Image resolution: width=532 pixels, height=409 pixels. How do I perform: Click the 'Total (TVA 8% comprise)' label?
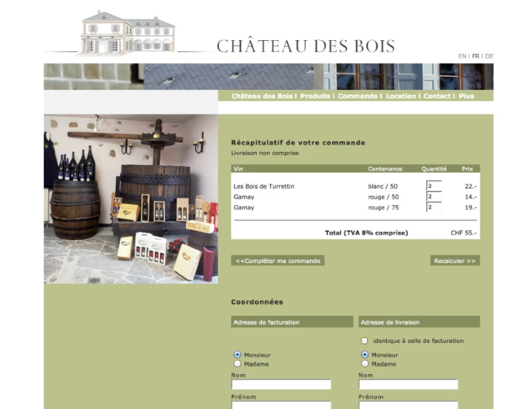[x=366, y=232]
